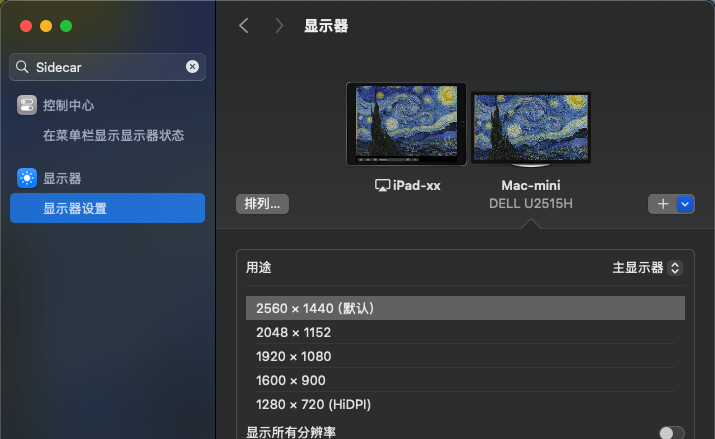Screen dimensions: 715x439
Task: Click the search magnifier icon
Action: [x=22, y=67]
